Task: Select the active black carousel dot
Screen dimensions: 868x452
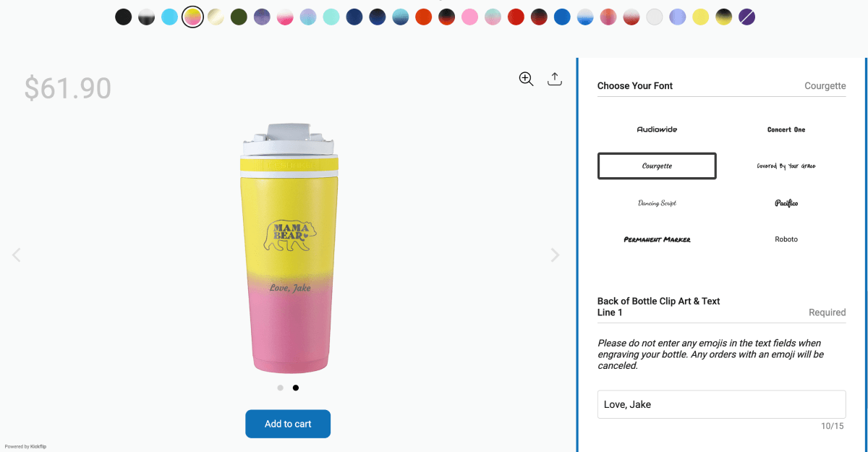Action: [x=296, y=388]
